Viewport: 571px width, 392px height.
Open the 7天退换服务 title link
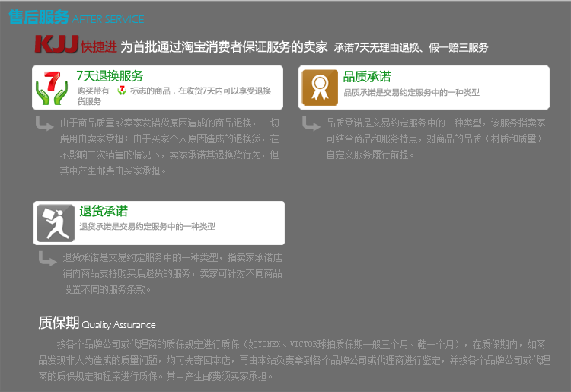(x=110, y=76)
